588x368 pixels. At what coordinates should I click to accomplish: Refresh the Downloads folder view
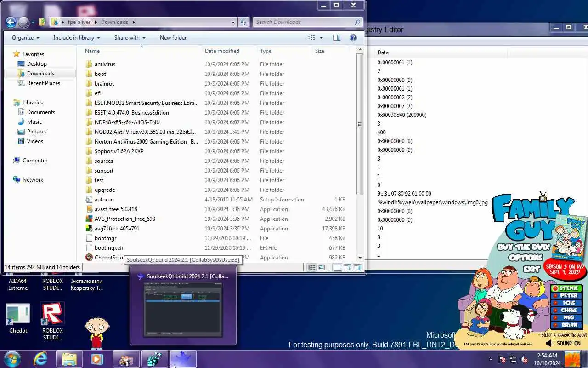tap(244, 22)
